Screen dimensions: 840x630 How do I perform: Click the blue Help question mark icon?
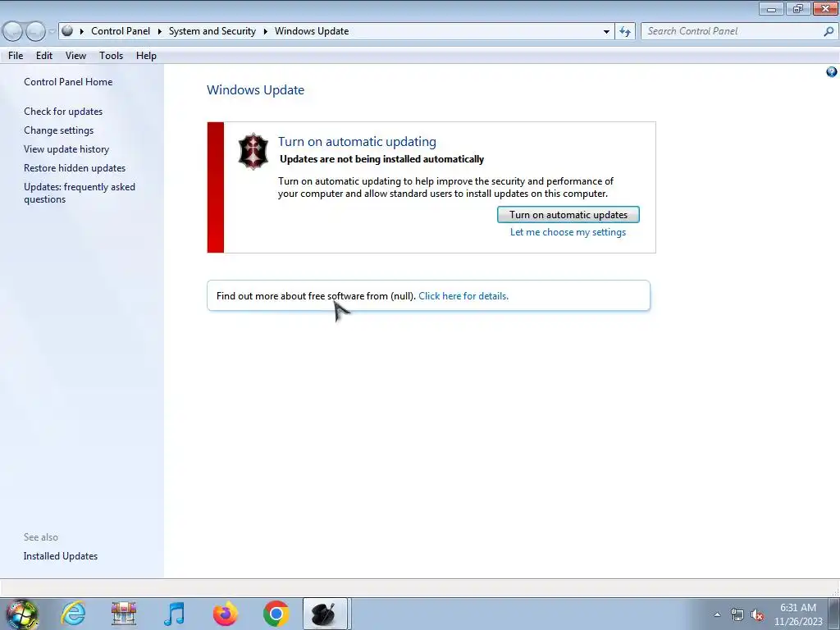tap(832, 72)
